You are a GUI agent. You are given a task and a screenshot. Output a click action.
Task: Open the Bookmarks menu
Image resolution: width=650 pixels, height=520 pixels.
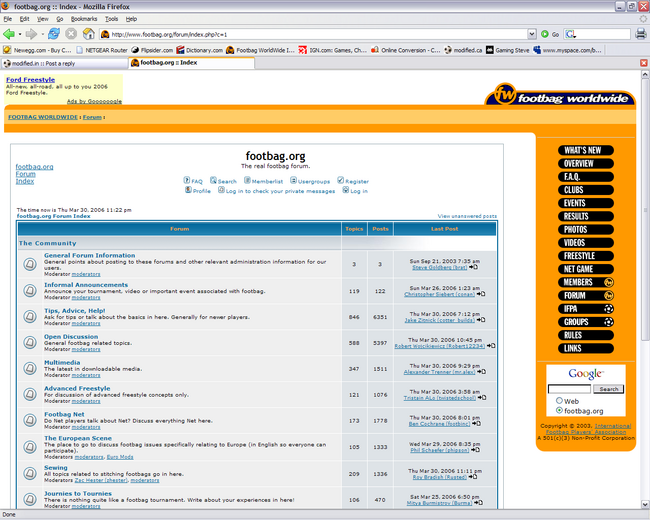pos(84,19)
